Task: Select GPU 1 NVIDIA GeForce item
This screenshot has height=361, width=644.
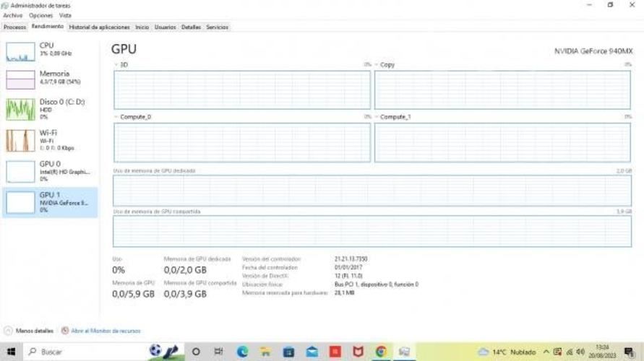Action: (x=50, y=202)
